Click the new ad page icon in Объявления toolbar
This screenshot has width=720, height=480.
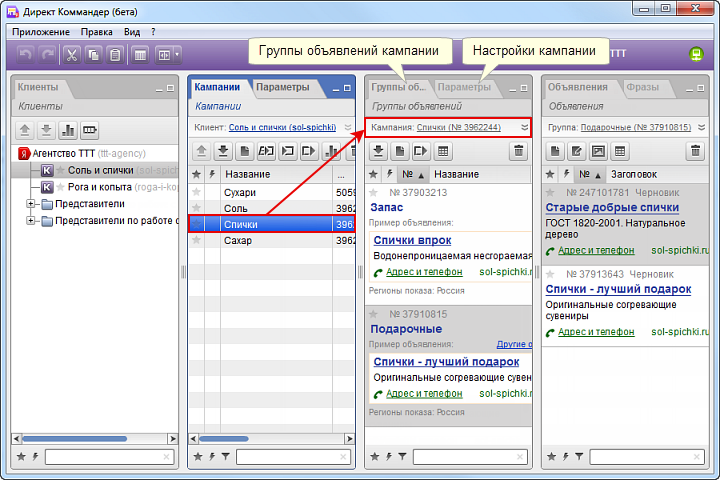(555, 151)
